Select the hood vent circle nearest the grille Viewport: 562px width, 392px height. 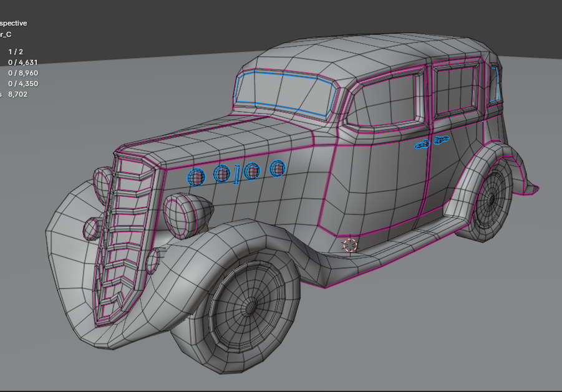click(x=196, y=177)
